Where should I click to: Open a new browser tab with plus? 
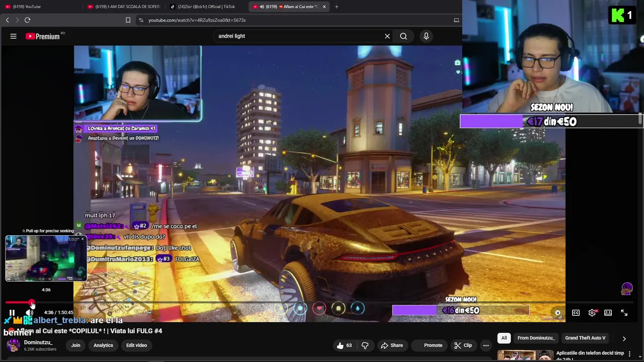pos(337,7)
